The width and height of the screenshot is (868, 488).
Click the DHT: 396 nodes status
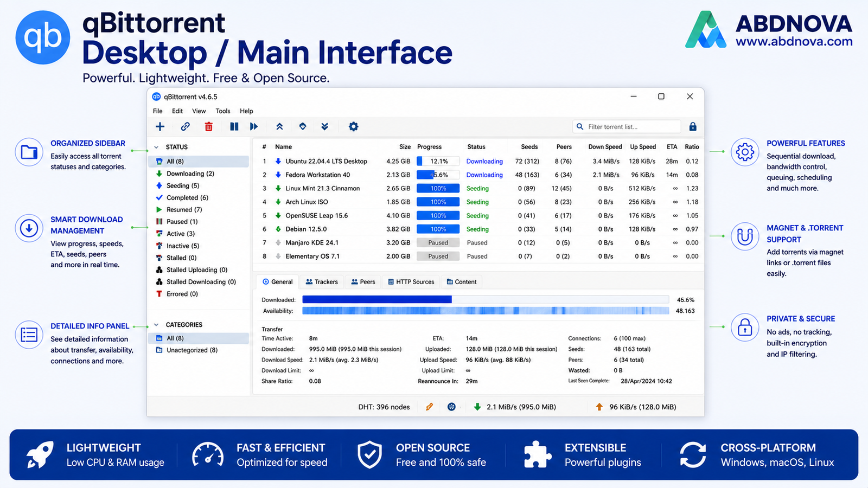[384, 407]
